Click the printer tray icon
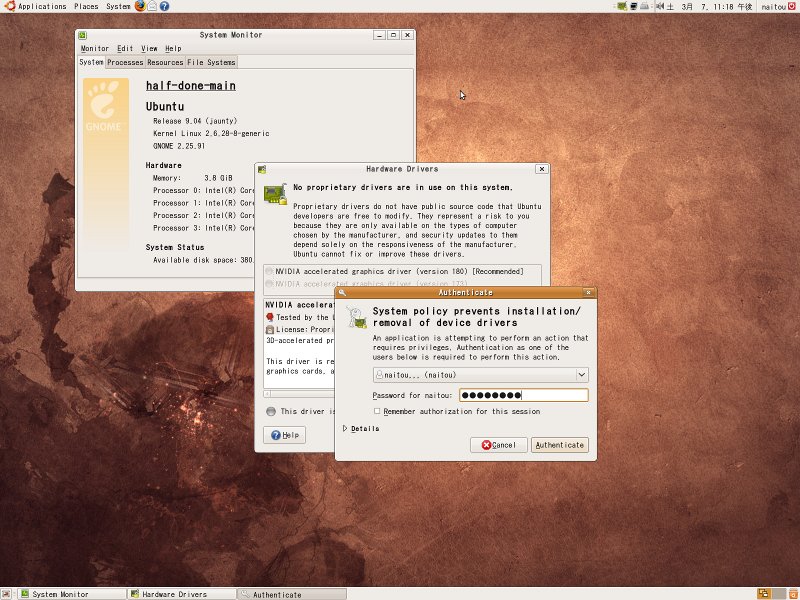 coord(645,6)
